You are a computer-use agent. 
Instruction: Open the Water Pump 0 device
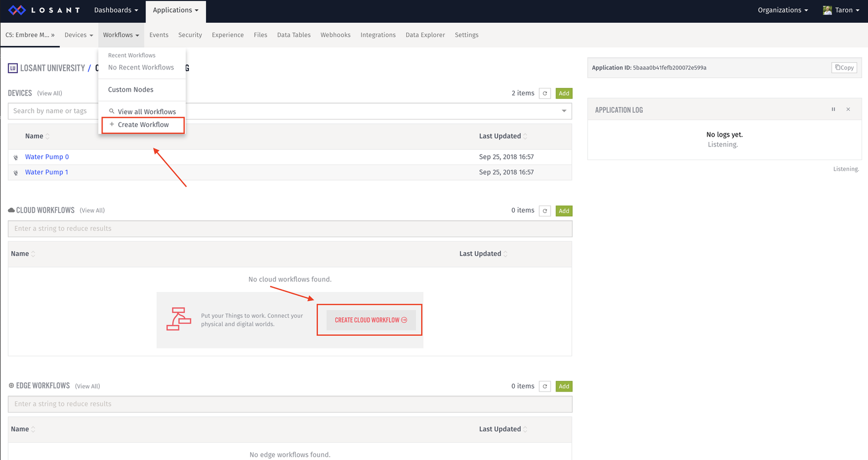tap(47, 157)
